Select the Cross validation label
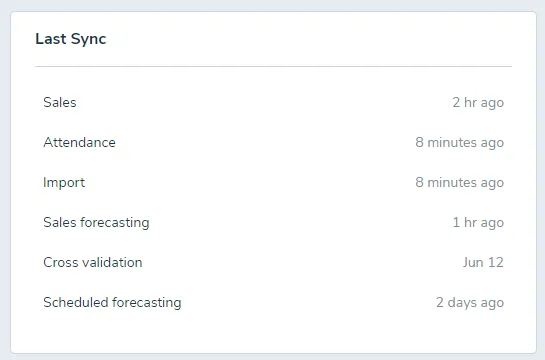The height and width of the screenshot is (360, 545). [93, 262]
